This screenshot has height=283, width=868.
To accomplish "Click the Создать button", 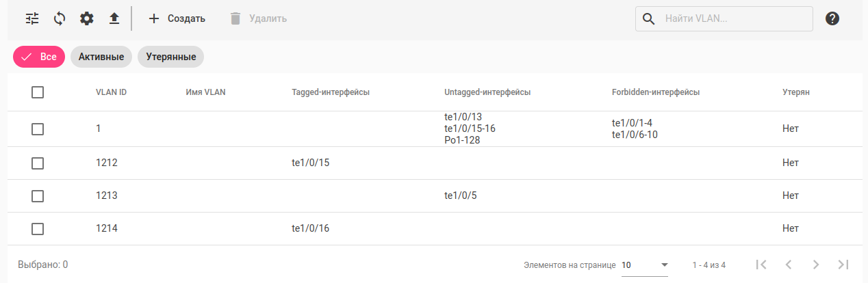I will [x=177, y=18].
